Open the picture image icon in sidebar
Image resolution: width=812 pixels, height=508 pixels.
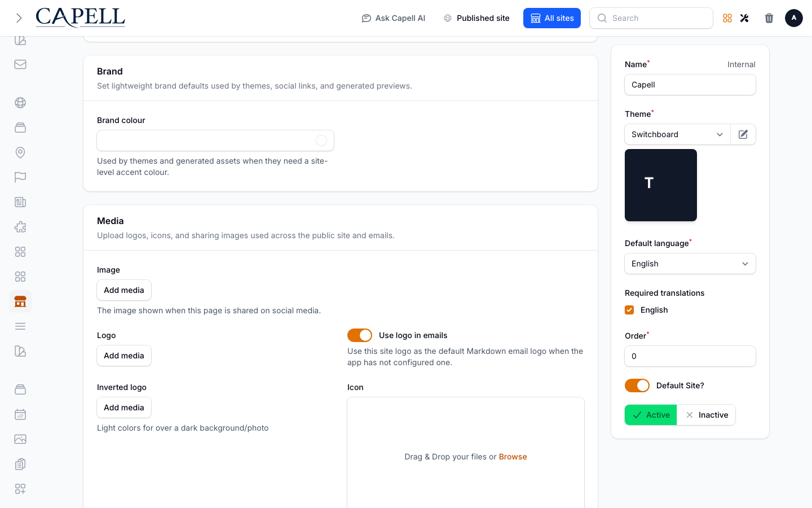[x=20, y=439]
